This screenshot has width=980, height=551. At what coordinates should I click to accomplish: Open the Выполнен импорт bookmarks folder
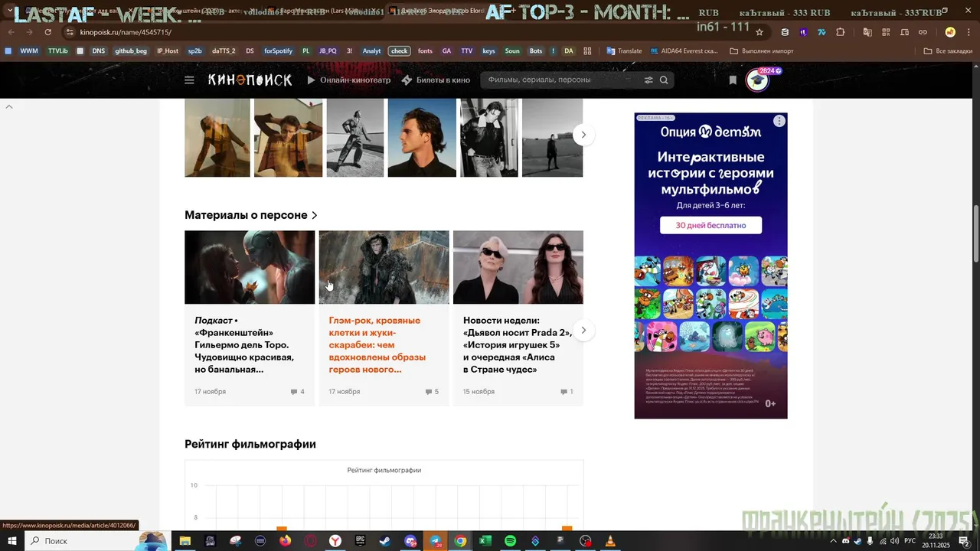pyautogui.click(x=761, y=51)
